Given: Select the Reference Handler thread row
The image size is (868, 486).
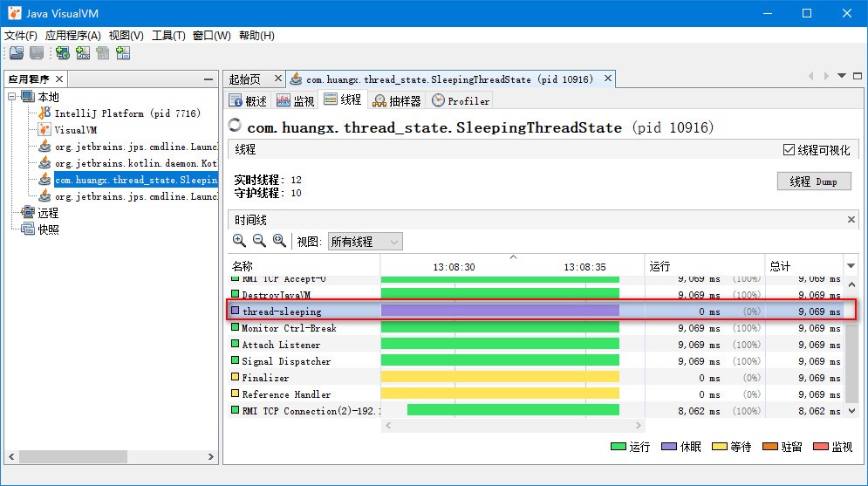Looking at the screenshot, I should [536, 394].
